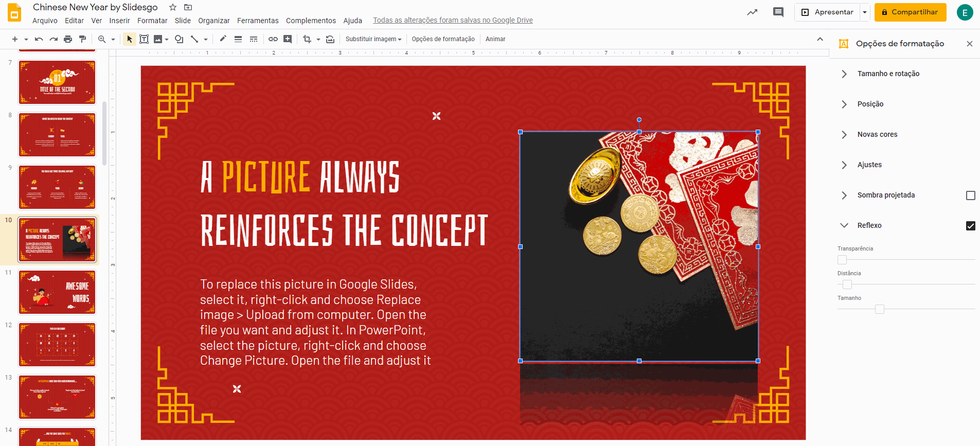Open the Slides home icon
Screen dimensions: 980x446
point(14,13)
